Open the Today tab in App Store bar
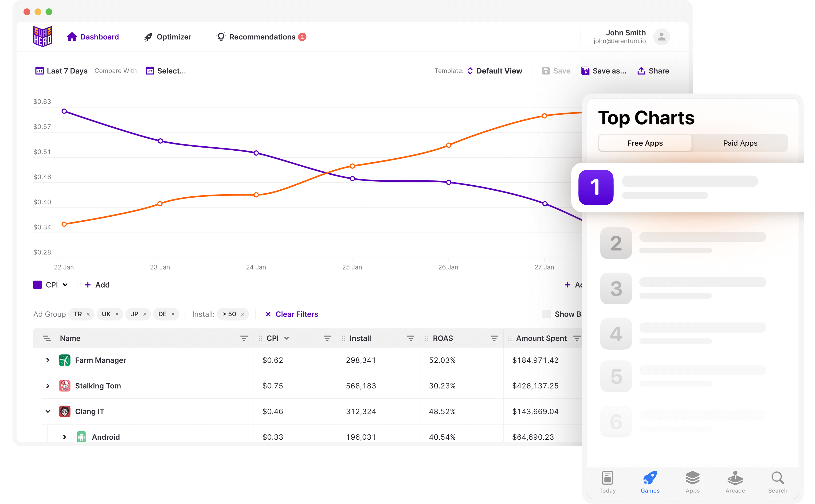The image size is (815, 504). [607, 482]
